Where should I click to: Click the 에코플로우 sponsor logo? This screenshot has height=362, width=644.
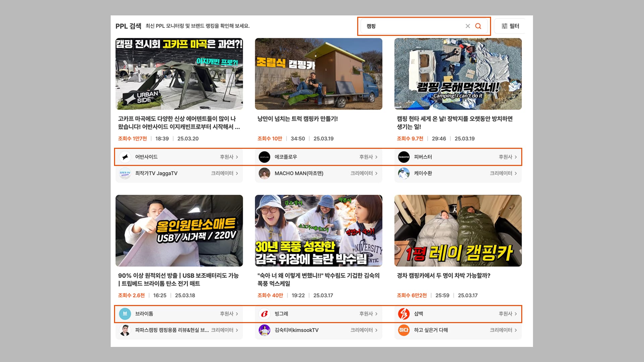[265, 157]
